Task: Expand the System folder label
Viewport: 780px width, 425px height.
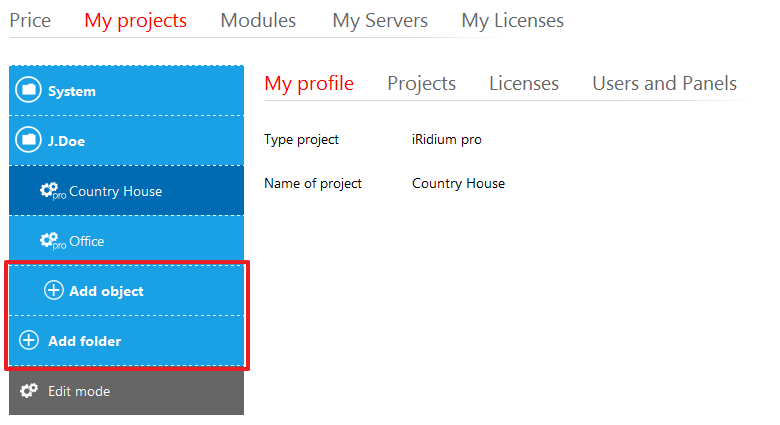Action: (72, 91)
